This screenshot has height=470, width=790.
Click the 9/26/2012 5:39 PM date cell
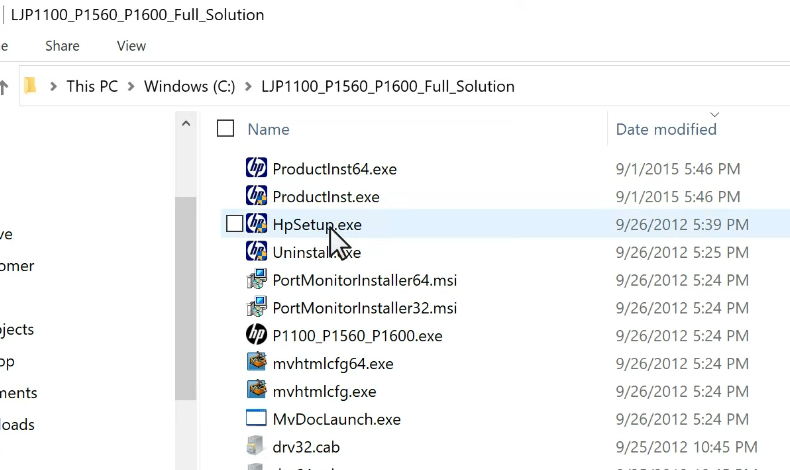tap(682, 224)
